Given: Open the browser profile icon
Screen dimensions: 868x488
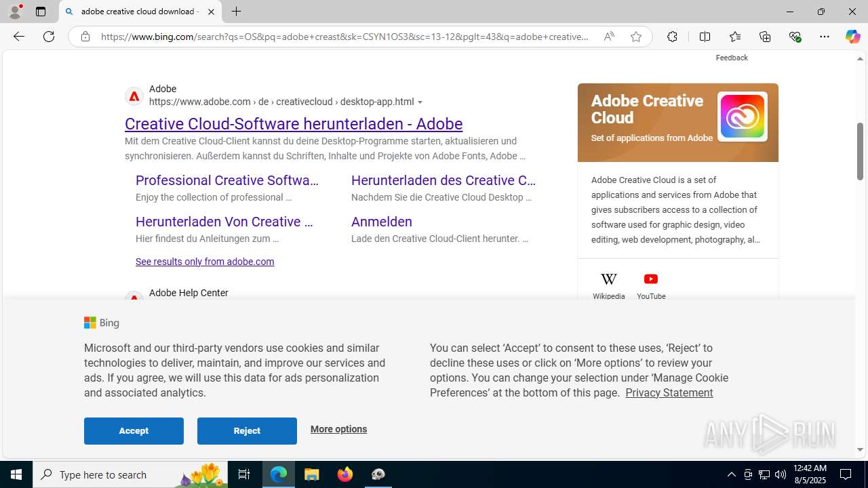Looking at the screenshot, I should (x=15, y=12).
